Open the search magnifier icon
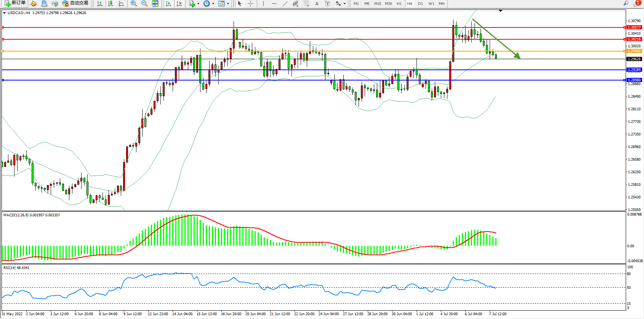 (x=626, y=3)
